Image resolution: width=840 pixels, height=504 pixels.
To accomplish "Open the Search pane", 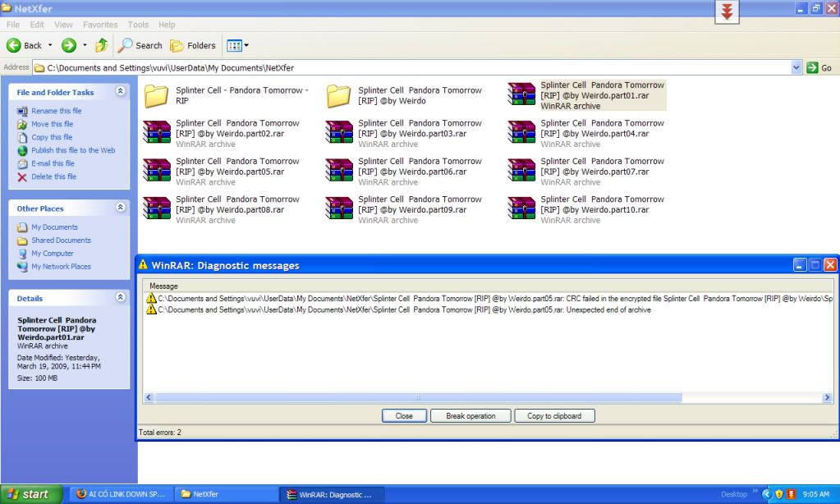I will pyautogui.click(x=140, y=45).
